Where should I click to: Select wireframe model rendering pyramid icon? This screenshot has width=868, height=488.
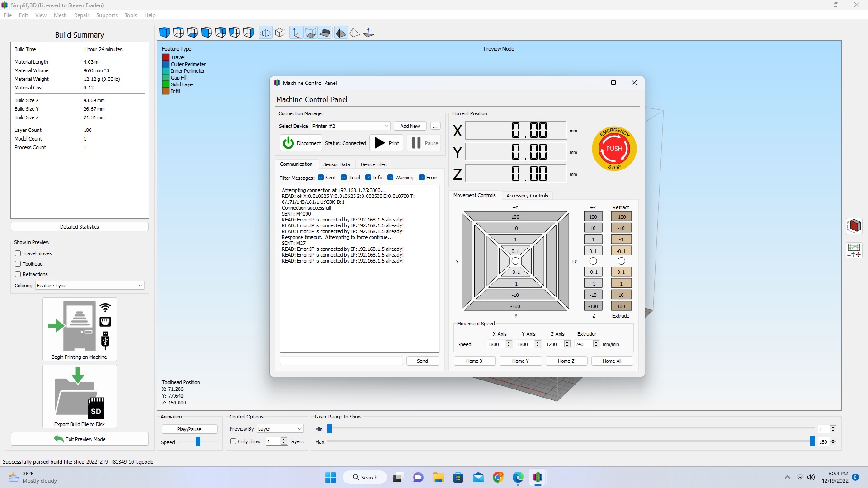pyautogui.click(x=355, y=33)
